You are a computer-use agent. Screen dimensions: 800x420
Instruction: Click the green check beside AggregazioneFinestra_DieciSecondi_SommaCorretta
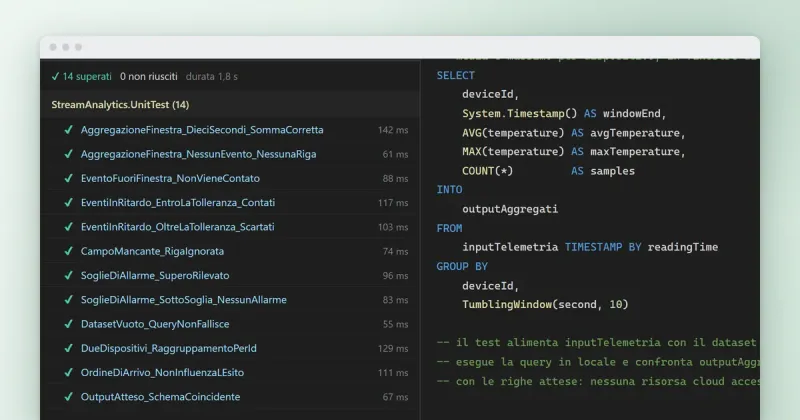68,130
